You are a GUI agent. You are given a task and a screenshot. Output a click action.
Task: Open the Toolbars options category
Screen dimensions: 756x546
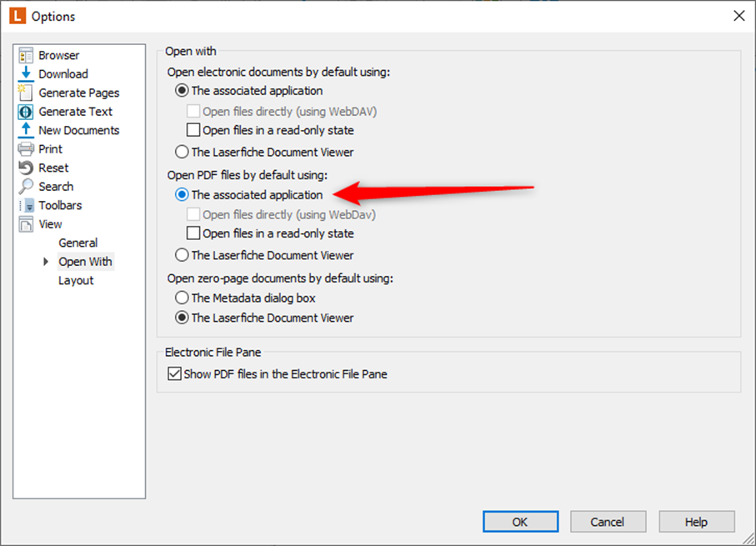(60, 205)
